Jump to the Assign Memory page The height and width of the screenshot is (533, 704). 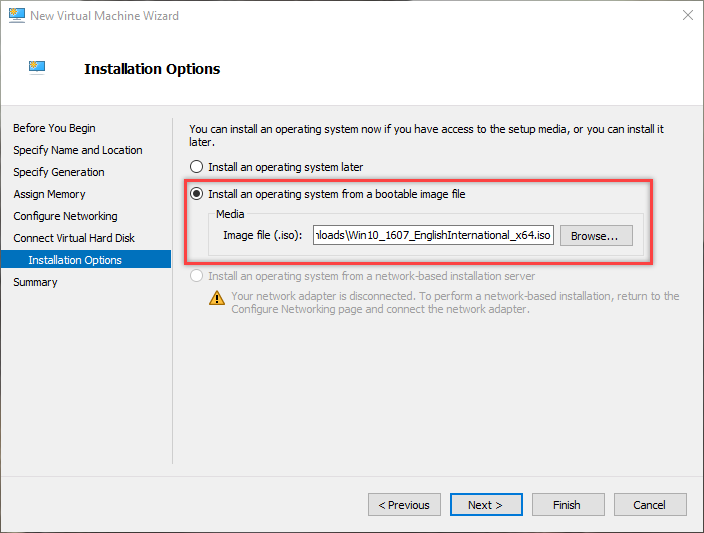49,194
